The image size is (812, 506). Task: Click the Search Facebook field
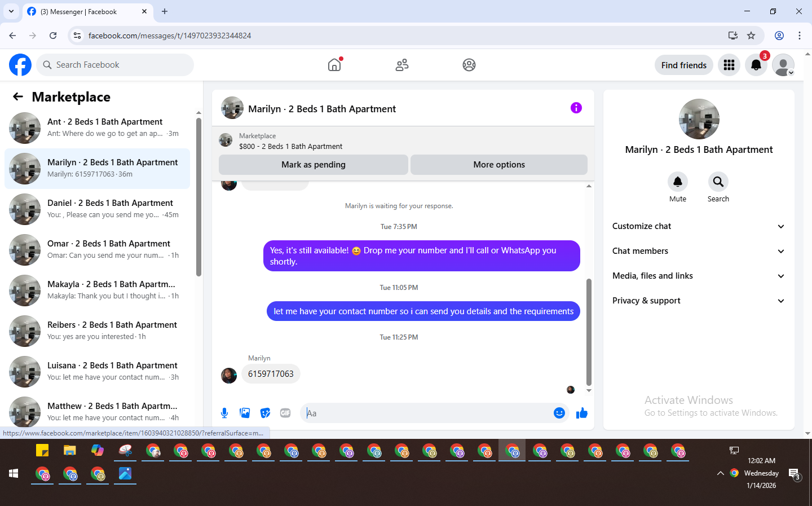[x=115, y=65]
